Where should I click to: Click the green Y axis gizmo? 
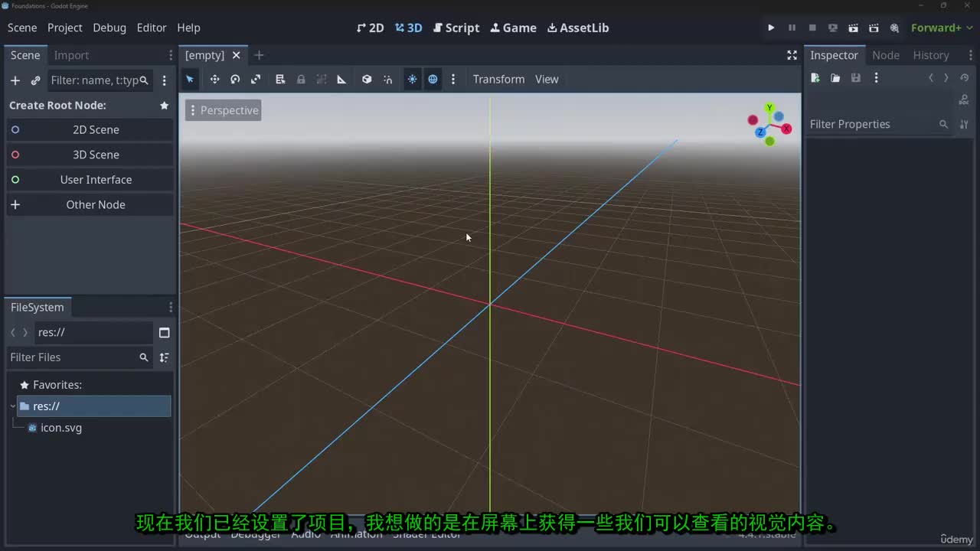[769, 108]
